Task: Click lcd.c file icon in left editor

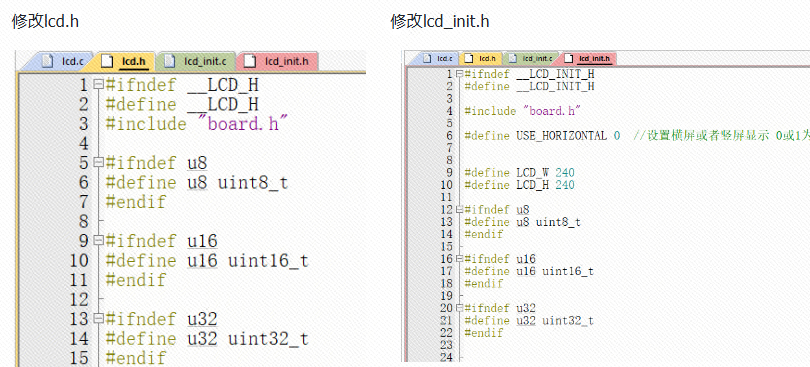Action: (x=47, y=61)
